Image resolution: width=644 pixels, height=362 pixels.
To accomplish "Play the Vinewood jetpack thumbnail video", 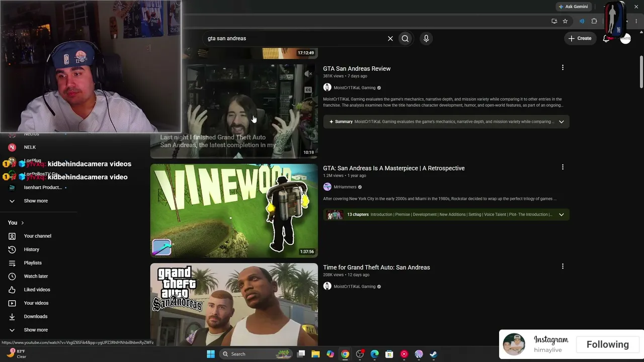I will tap(234, 211).
